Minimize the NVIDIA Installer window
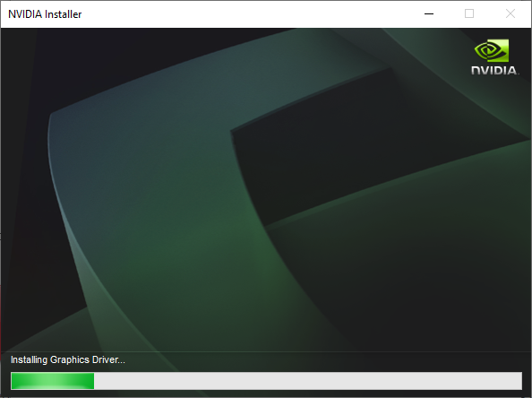The height and width of the screenshot is (398, 532). pyautogui.click(x=429, y=14)
